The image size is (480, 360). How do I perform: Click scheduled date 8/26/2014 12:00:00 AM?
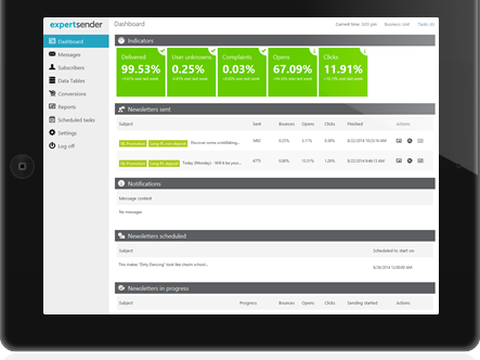point(393,267)
